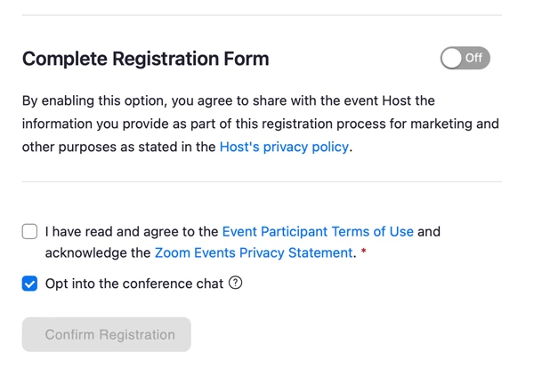Screen dimensions: 534x392
Task: Click the white checkmark in the blue checkbox
Action: 30,284
